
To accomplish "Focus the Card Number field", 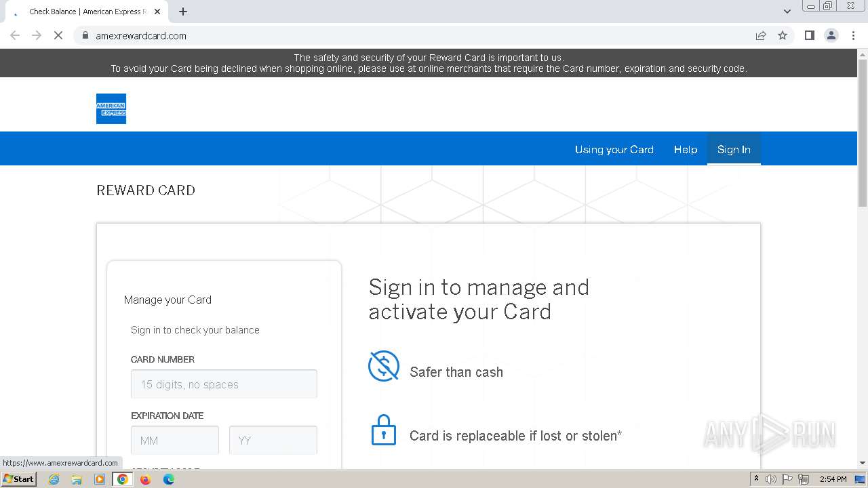I will click(x=224, y=384).
